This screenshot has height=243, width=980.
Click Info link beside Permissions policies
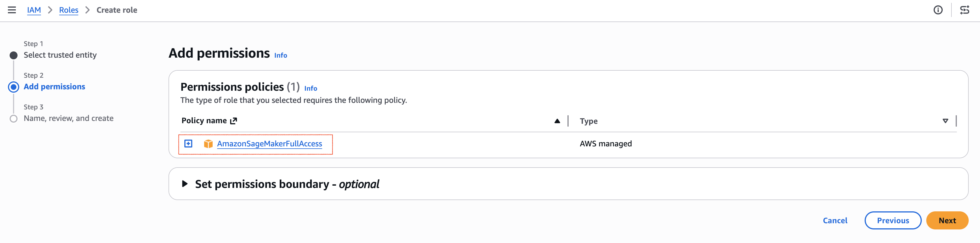pyautogui.click(x=310, y=88)
